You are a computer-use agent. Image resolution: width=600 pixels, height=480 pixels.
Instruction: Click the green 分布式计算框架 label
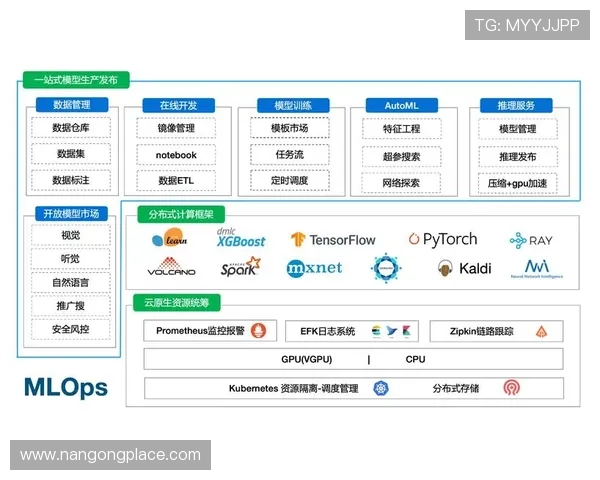pyautogui.click(x=181, y=214)
